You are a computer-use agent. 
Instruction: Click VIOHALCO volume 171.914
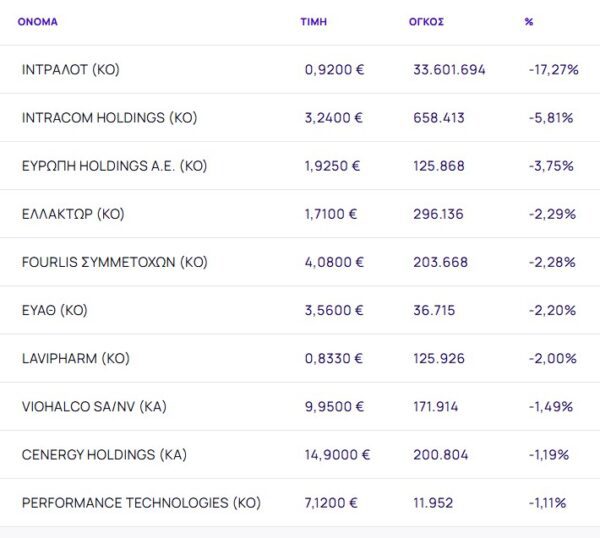pos(438,406)
